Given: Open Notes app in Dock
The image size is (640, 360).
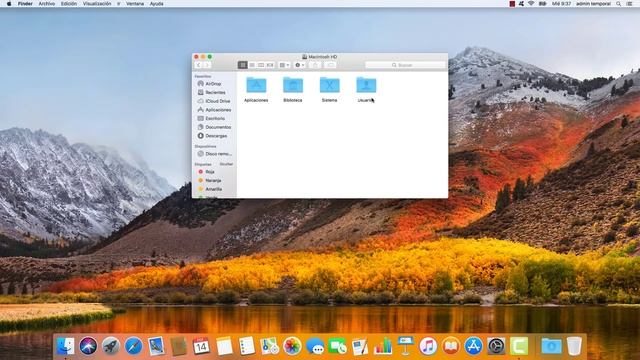Looking at the screenshot, I should pos(224,346).
